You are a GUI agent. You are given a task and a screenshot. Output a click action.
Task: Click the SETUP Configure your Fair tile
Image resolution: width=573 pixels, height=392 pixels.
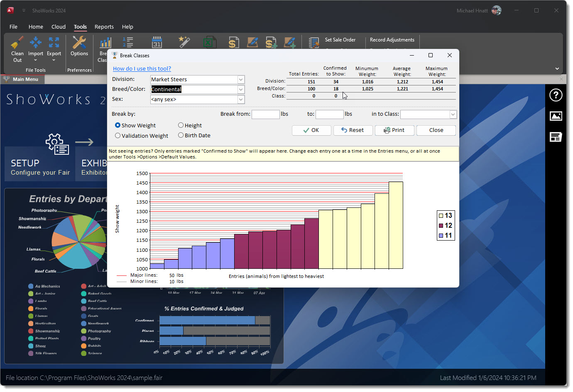pyautogui.click(x=40, y=164)
